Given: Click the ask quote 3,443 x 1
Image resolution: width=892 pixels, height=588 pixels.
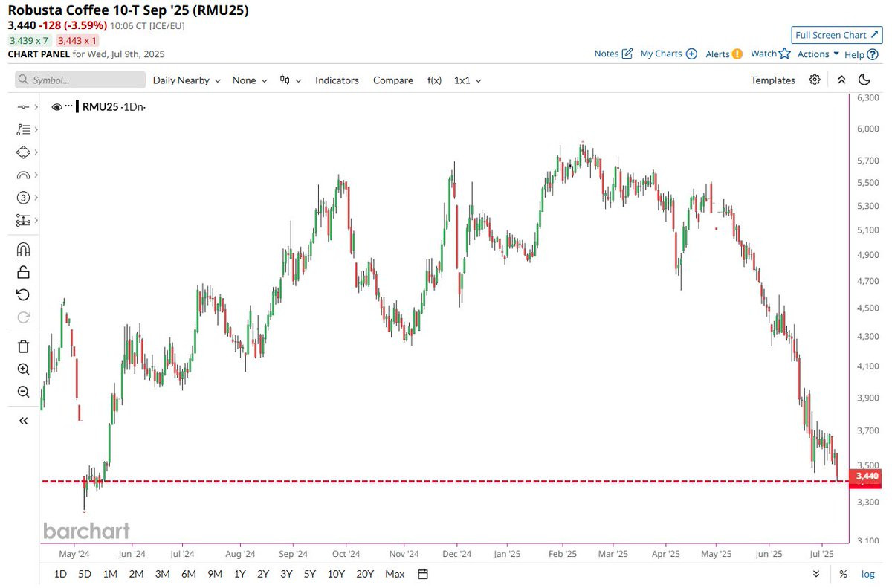Looking at the screenshot, I should 77,40.
